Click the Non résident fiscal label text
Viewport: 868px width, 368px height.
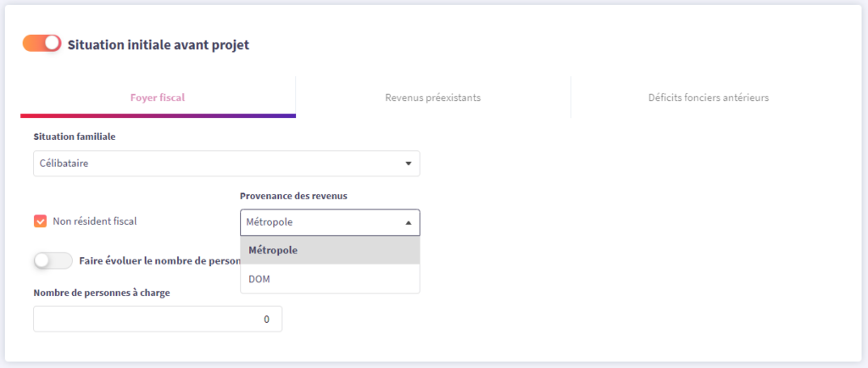tap(94, 221)
